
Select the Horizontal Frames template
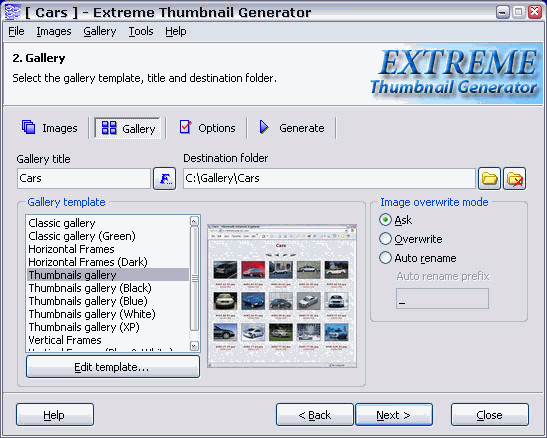[x=108, y=249]
